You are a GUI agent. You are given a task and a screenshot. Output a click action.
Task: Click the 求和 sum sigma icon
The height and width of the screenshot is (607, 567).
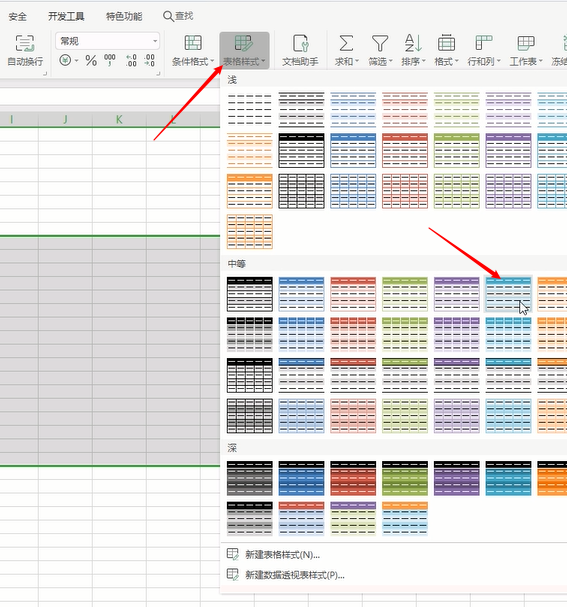[346, 43]
